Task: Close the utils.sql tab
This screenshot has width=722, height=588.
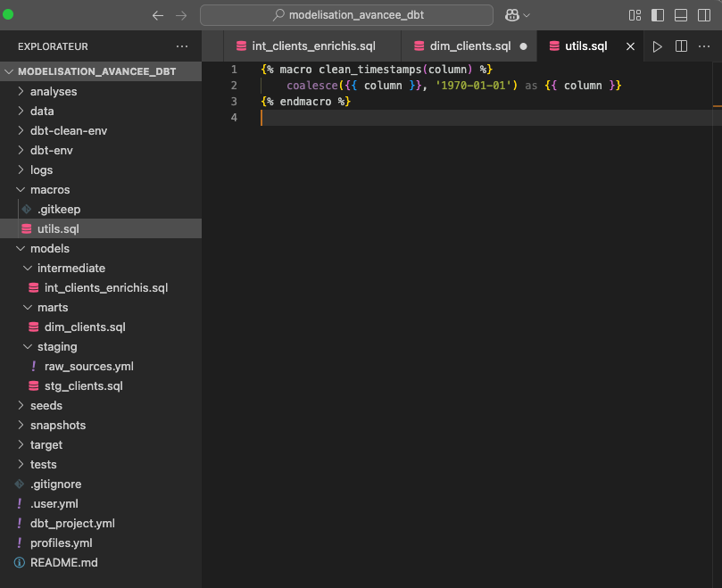Action: click(630, 46)
